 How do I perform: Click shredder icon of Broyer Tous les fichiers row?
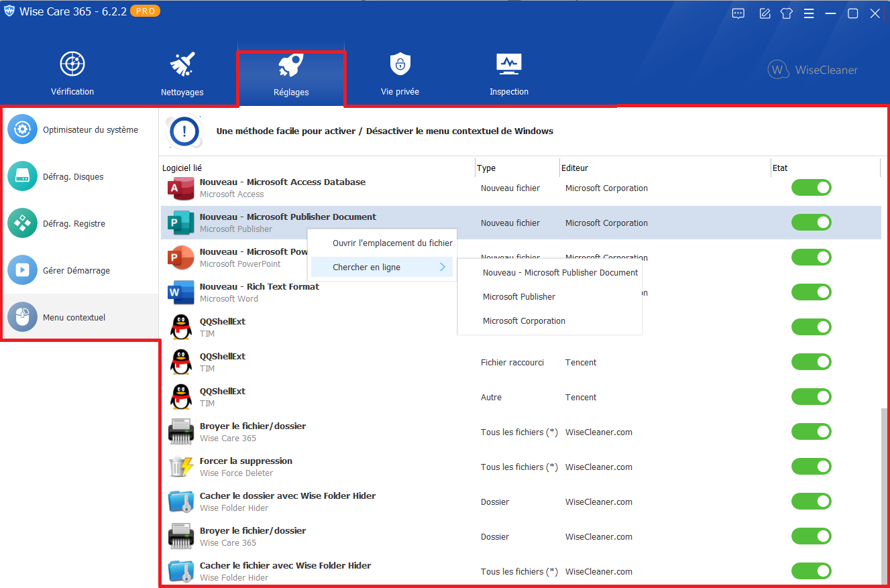180,432
